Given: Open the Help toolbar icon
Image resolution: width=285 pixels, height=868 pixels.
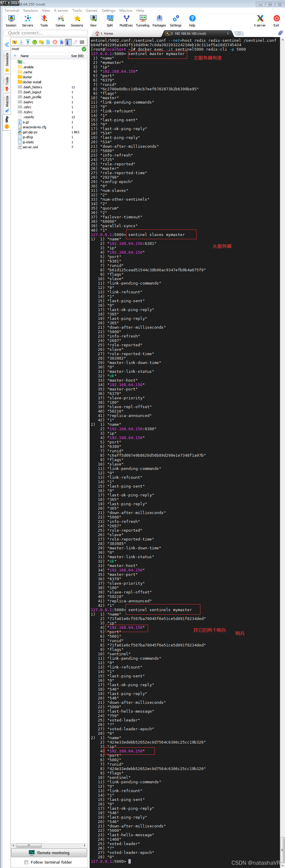Looking at the screenshot, I should pyautogui.click(x=192, y=21).
